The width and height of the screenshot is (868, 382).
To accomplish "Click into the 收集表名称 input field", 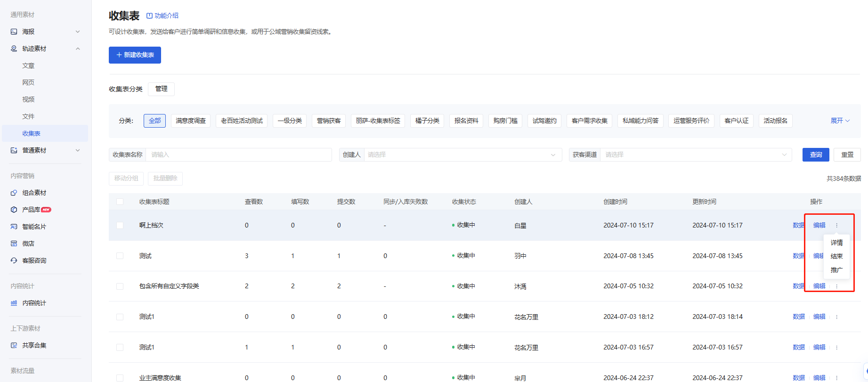I will (238, 154).
